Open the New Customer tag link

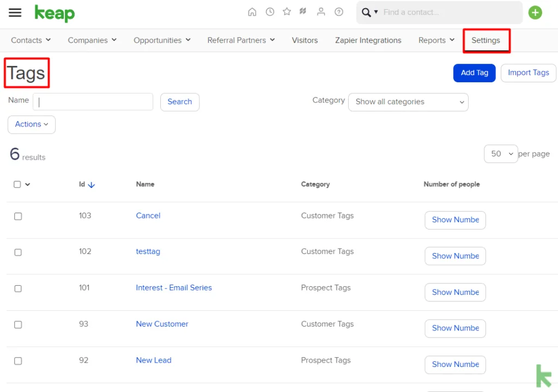pos(162,324)
